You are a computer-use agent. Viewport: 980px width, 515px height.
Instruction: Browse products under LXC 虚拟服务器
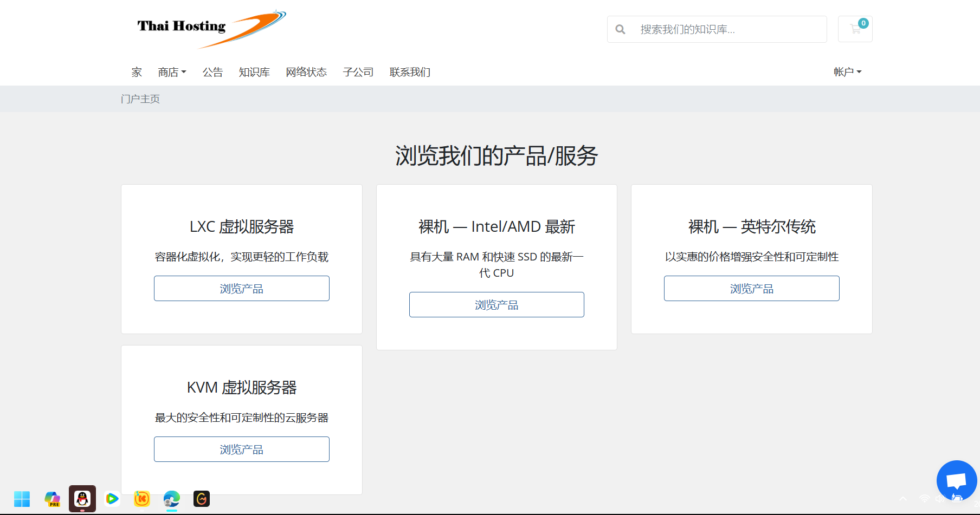[x=242, y=289]
